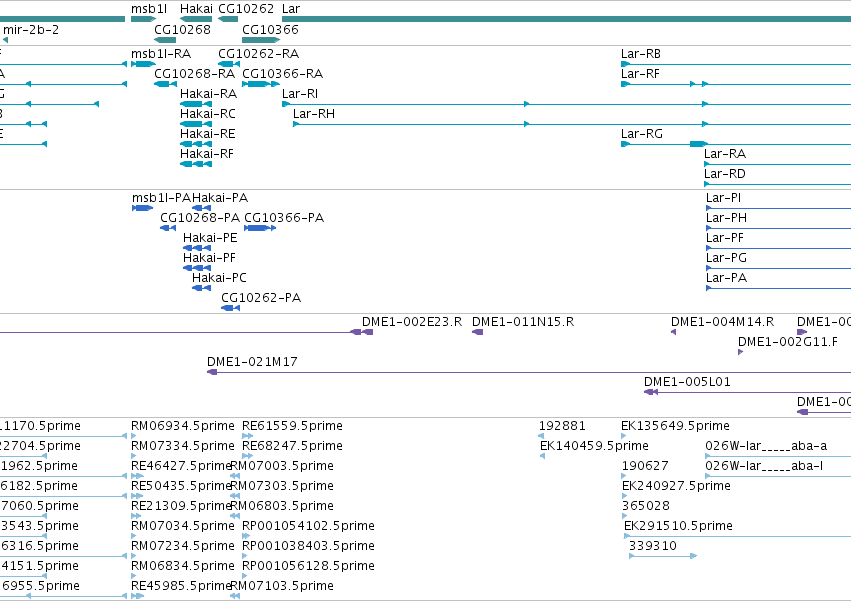Click the RE61559.5prime EST label
The width and height of the screenshot is (851, 601).
coord(292,426)
